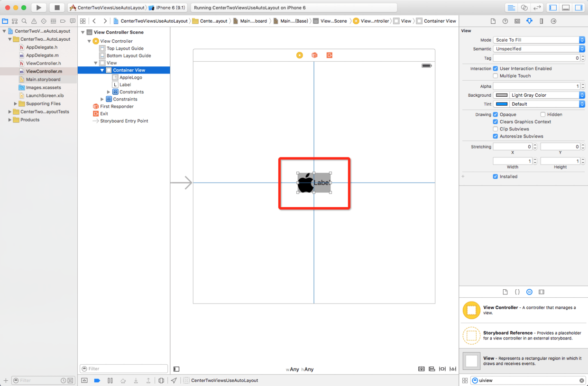Show the identity inspector
588x386 pixels.
(x=517, y=21)
